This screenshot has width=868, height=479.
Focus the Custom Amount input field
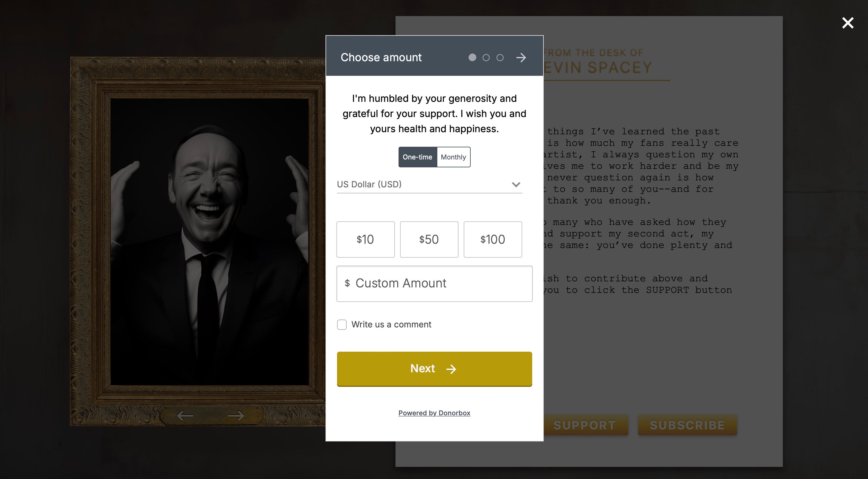434,283
